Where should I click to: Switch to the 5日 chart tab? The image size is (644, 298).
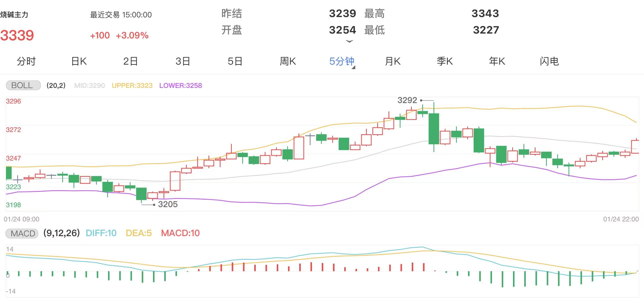(x=235, y=61)
